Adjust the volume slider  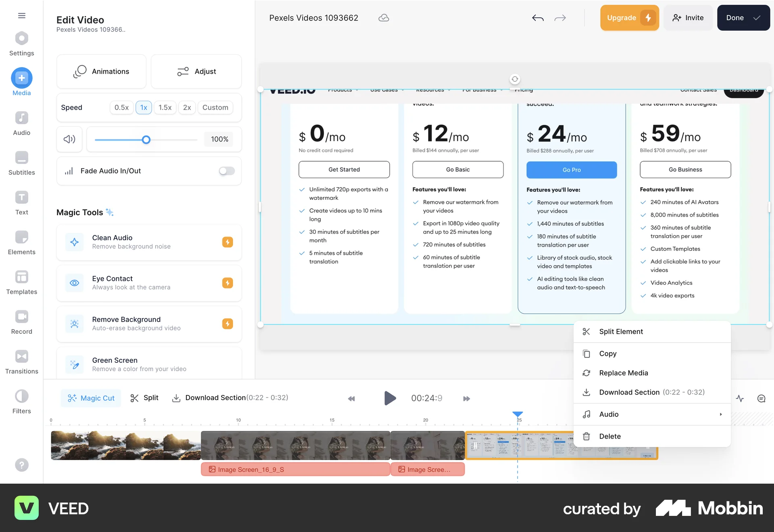coord(146,139)
